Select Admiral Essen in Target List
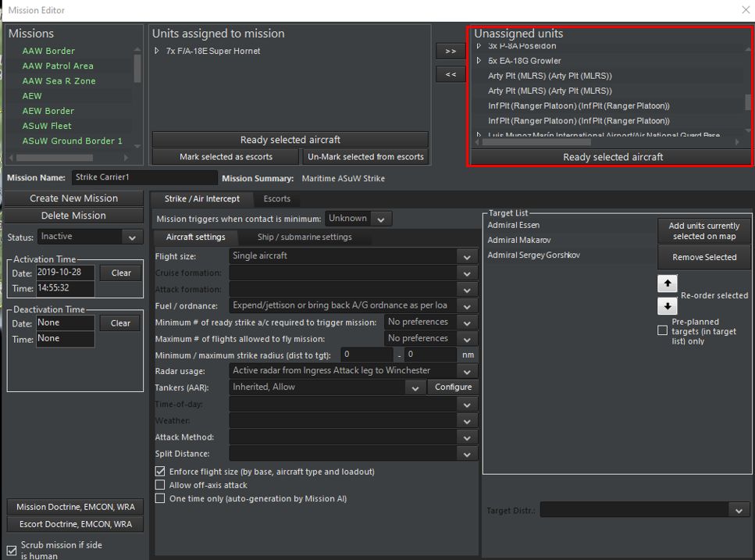The image size is (755, 560). pos(513,225)
